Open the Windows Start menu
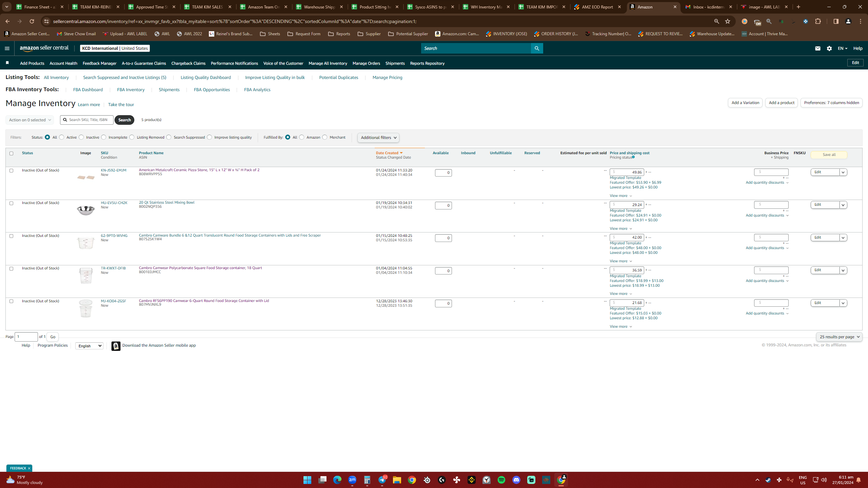The image size is (868, 488). coord(308,480)
